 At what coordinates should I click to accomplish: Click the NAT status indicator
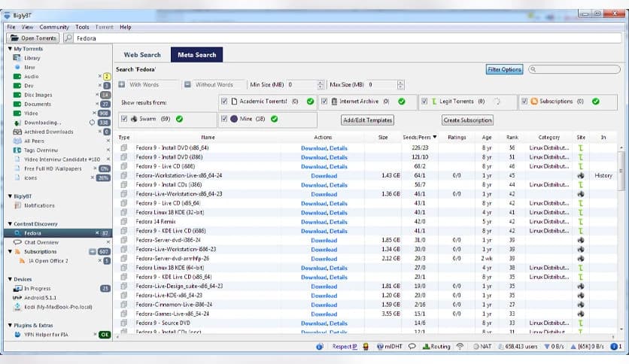coord(481,347)
